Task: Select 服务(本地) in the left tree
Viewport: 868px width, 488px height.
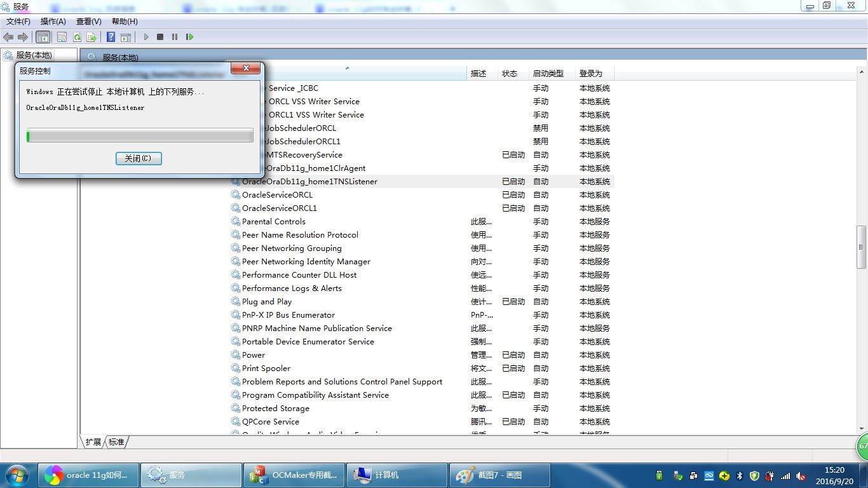Action: click(34, 55)
